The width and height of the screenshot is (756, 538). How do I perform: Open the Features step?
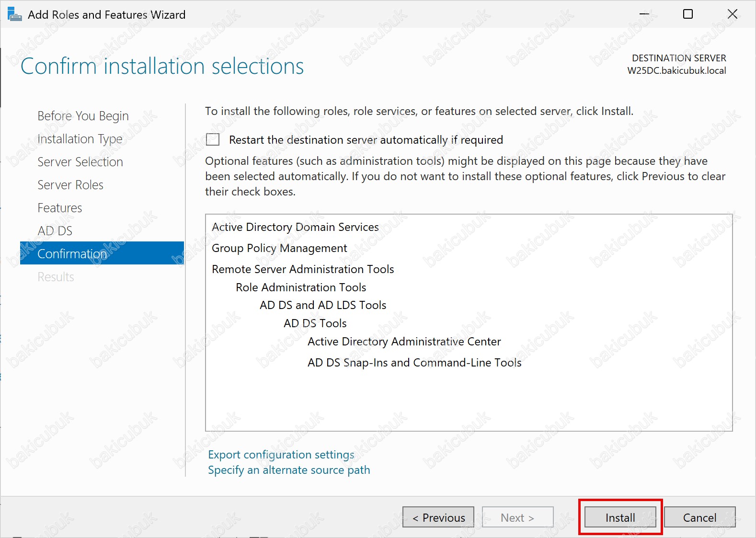(60, 208)
